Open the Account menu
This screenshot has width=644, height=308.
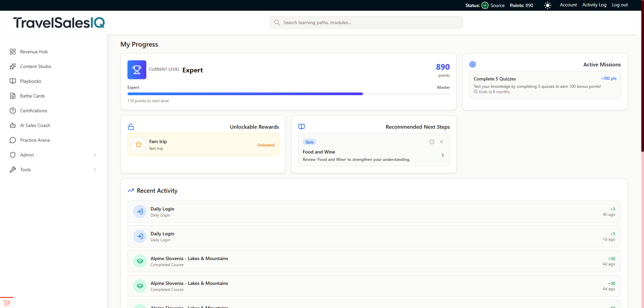click(568, 5)
